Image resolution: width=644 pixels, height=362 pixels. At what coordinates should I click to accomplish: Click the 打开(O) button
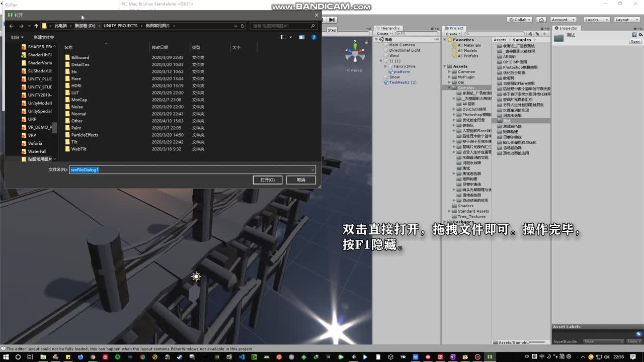point(267,179)
